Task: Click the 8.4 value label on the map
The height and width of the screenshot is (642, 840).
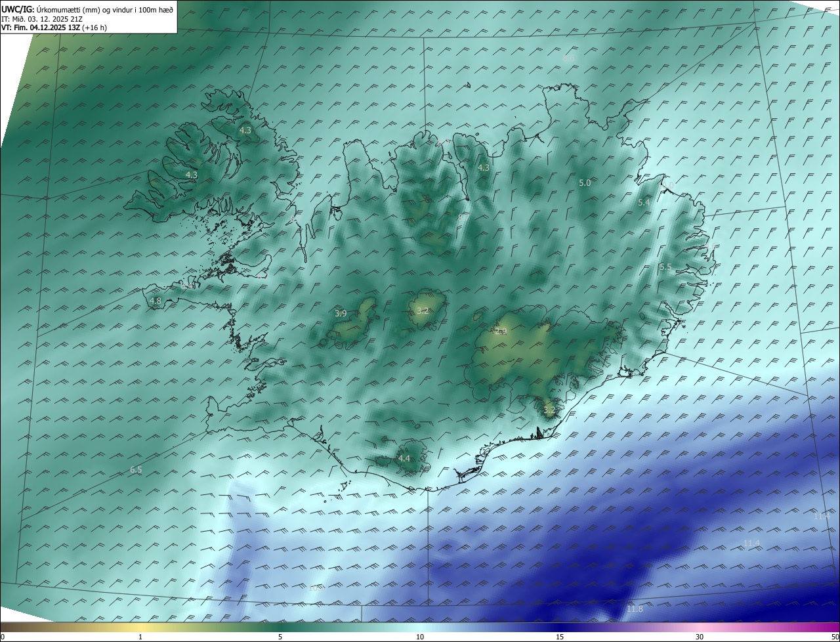Action: click(187, 286)
